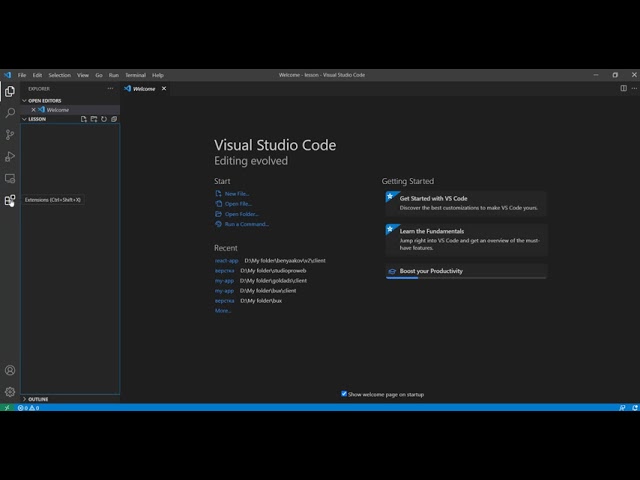Viewport: 640px width, 480px height.
Task: Open Get Started with VS Code card
Action: coord(466,203)
